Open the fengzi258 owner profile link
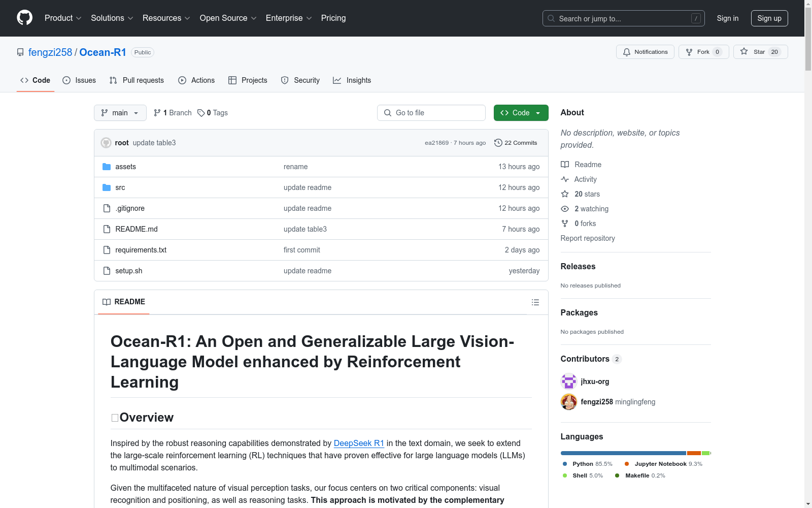This screenshot has width=812, height=508. [50, 52]
